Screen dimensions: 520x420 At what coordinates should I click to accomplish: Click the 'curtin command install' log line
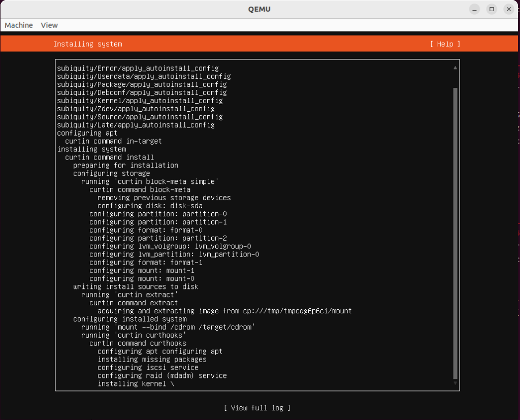click(109, 157)
